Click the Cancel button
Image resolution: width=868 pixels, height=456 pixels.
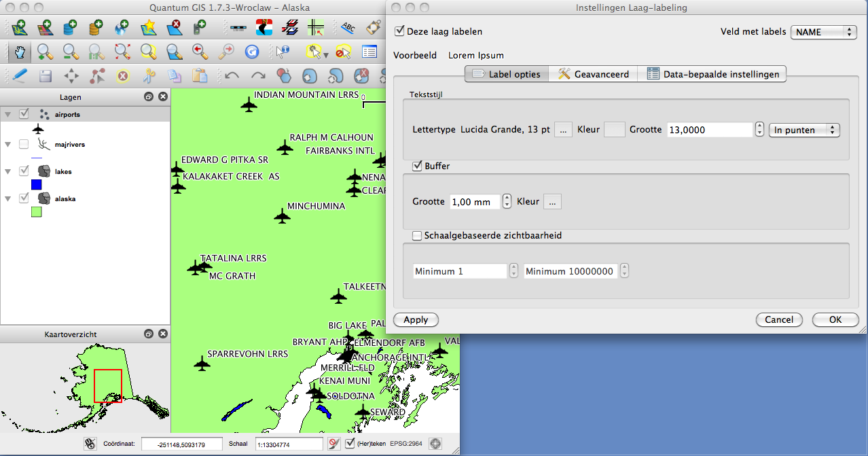[x=779, y=319]
